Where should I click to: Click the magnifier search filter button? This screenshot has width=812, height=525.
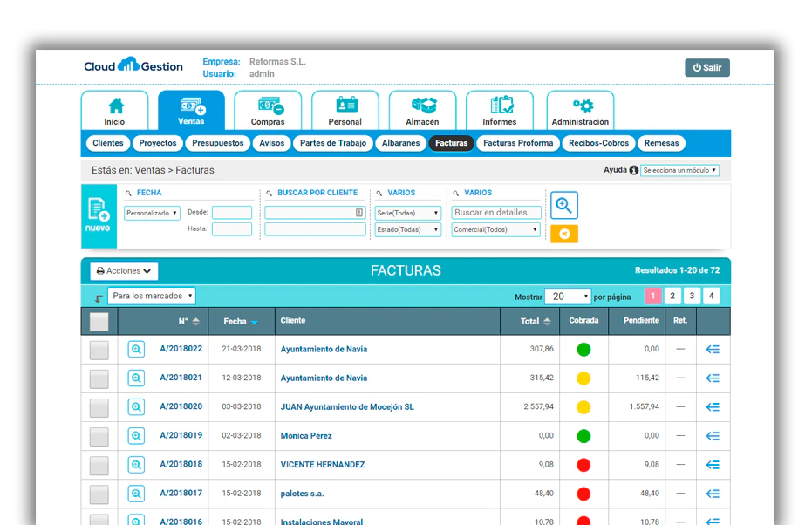564,206
